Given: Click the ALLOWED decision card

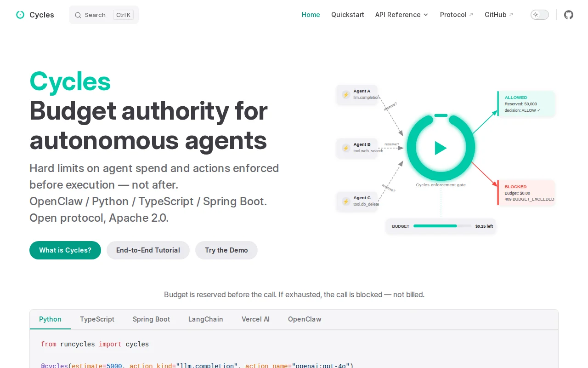Looking at the screenshot, I should point(526,104).
